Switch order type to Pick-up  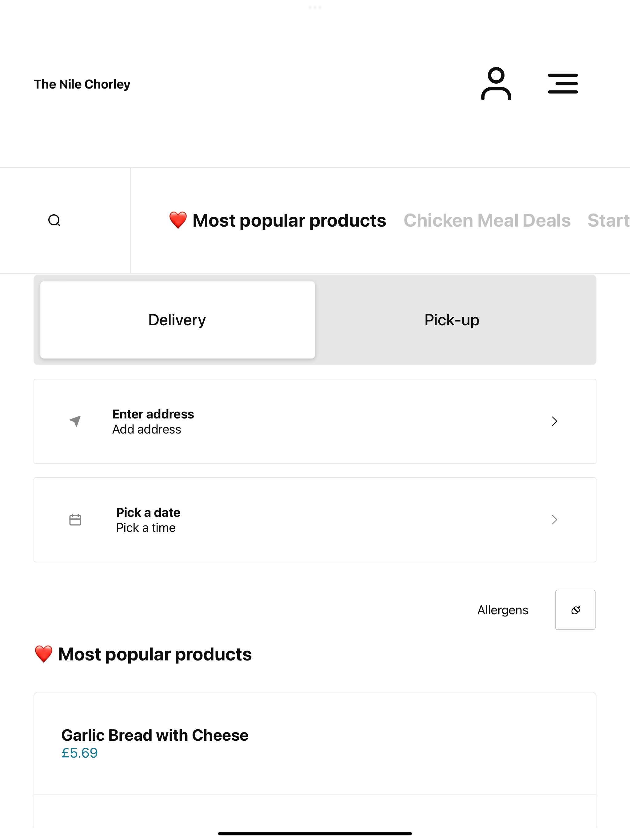[x=452, y=320]
